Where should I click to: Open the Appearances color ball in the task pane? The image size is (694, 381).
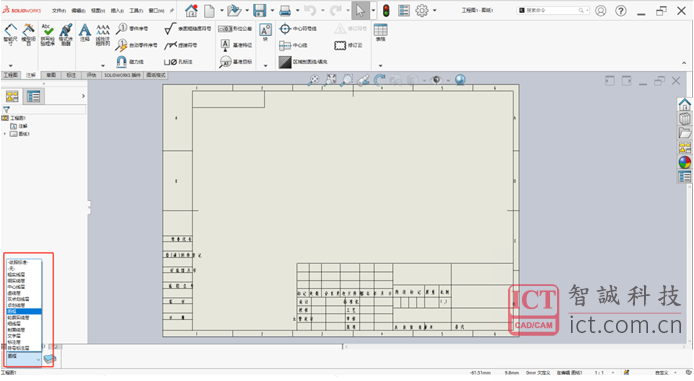[684, 162]
